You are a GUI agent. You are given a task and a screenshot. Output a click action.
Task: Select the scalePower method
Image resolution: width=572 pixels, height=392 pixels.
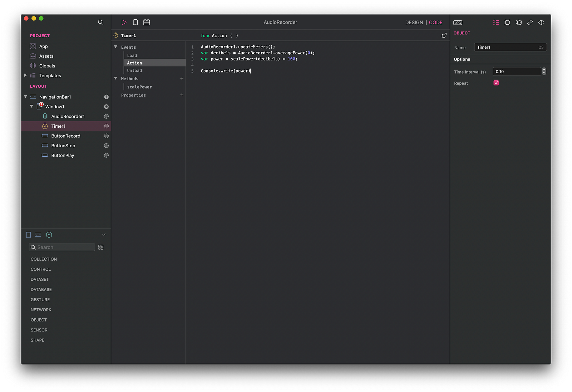pyautogui.click(x=139, y=87)
